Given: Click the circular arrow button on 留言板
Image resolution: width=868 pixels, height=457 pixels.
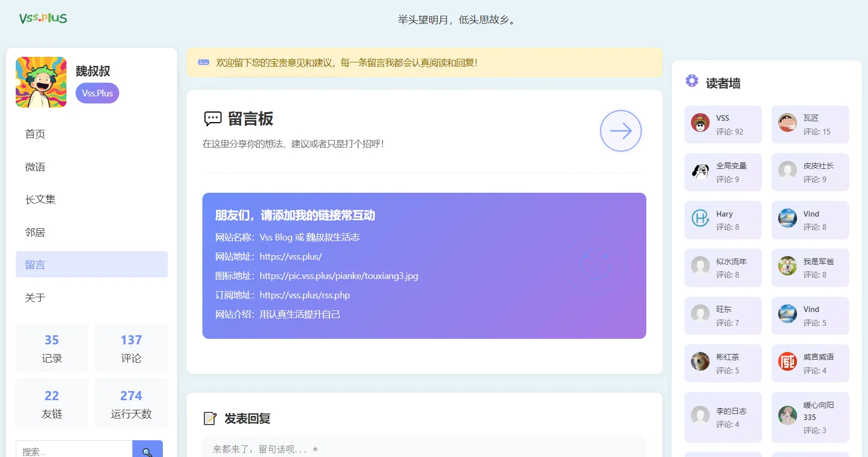Looking at the screenshot, I should [620, 131].
